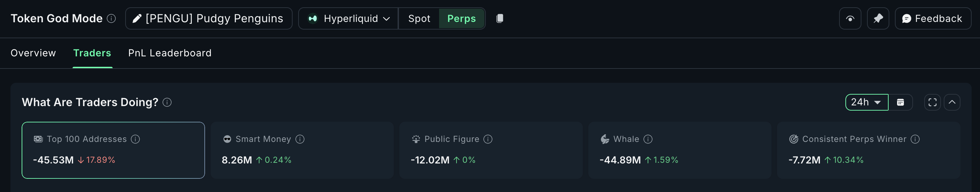Open the Hyperliquid chain dropdown
The image size is (980, 192).
point(348,18)
